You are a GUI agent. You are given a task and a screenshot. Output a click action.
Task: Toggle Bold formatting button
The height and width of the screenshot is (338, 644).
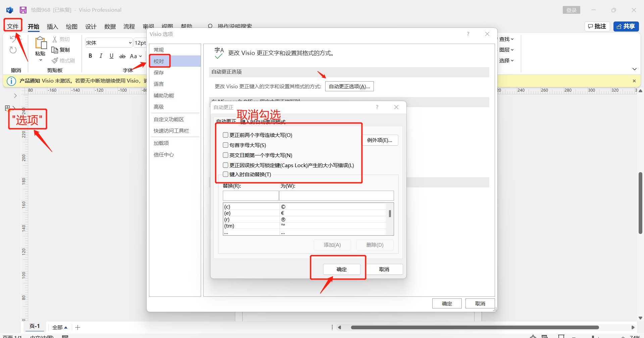90,56
